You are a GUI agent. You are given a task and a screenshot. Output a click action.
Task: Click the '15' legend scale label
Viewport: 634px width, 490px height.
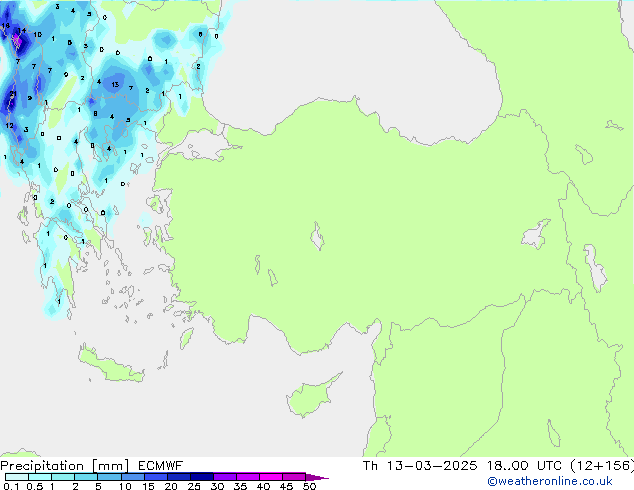(148, 486)
